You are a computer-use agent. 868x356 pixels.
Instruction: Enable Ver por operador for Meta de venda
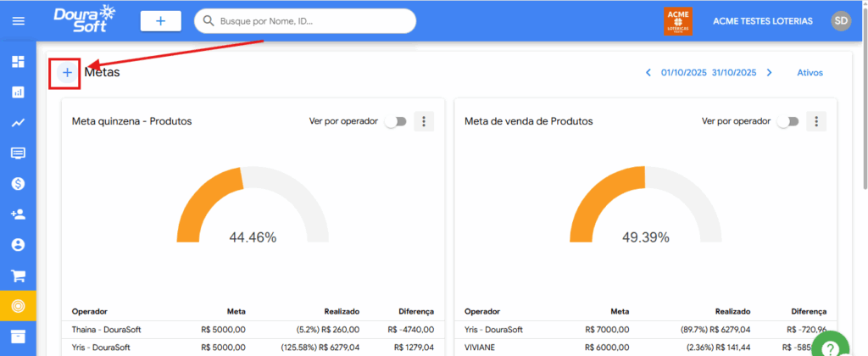[787, 121]
